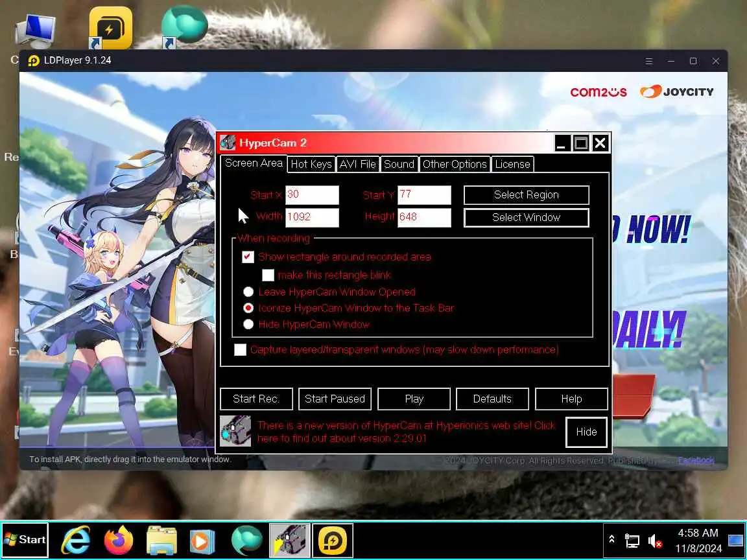Restore settings with the Defaults button

(x=492, y=399)
